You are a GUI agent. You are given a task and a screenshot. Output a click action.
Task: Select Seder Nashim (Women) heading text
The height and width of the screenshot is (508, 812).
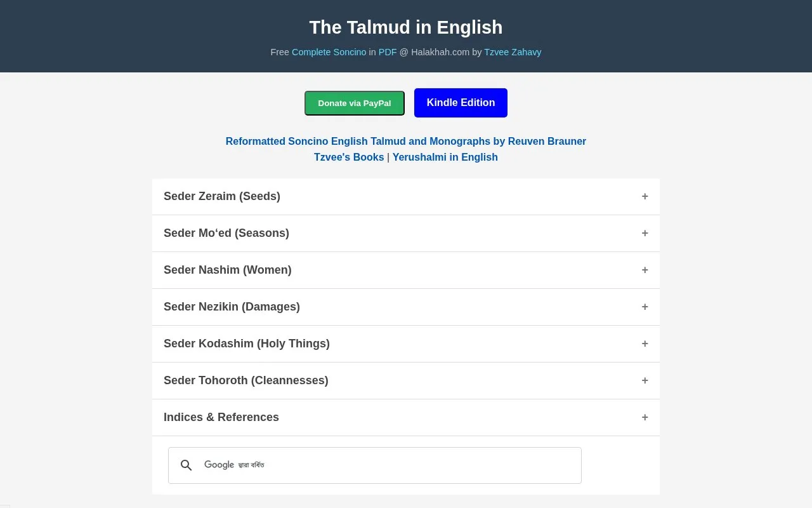228,270
